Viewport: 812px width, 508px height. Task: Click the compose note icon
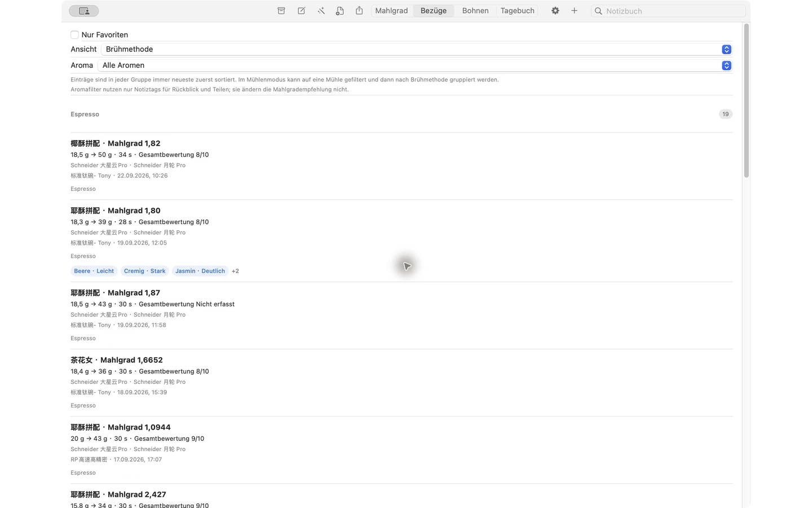(x=302, y=11)
